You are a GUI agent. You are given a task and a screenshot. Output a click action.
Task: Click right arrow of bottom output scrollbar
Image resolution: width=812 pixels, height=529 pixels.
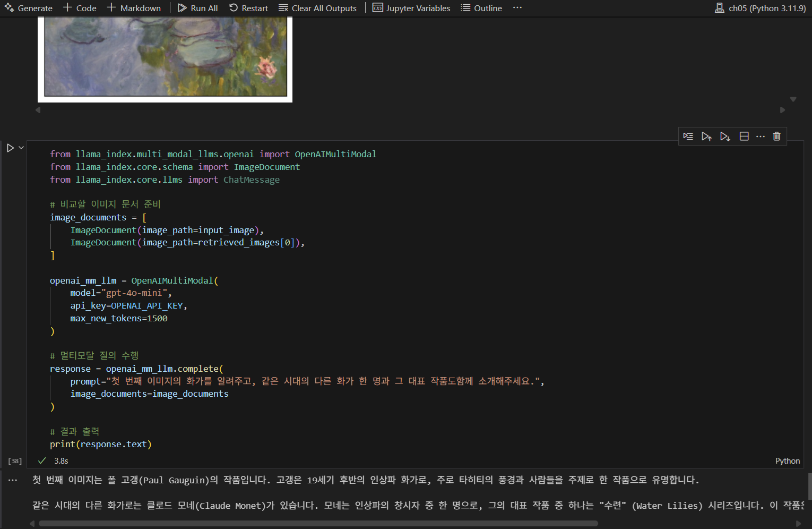[x=798, y=524]
